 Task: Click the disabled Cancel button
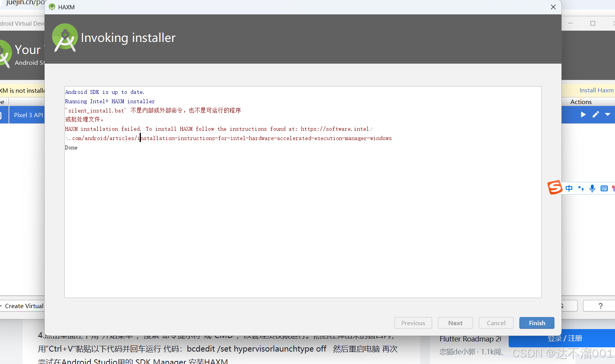point(496,323)
